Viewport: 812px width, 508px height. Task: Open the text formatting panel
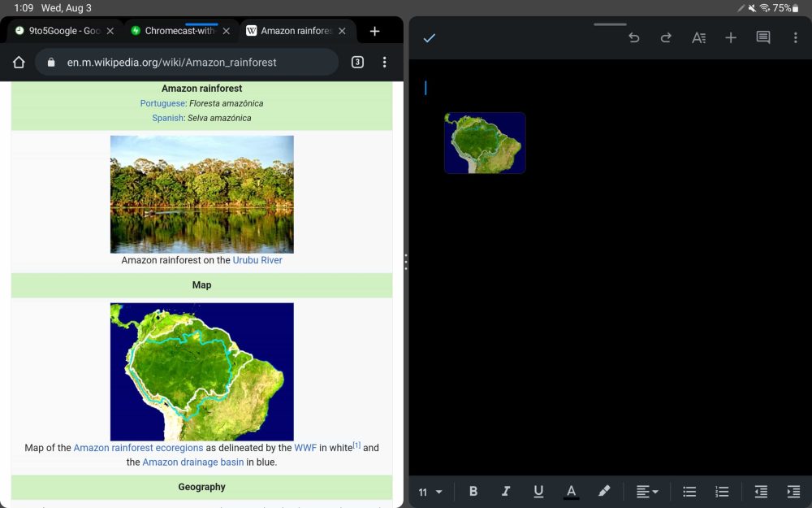pos(698,38)
